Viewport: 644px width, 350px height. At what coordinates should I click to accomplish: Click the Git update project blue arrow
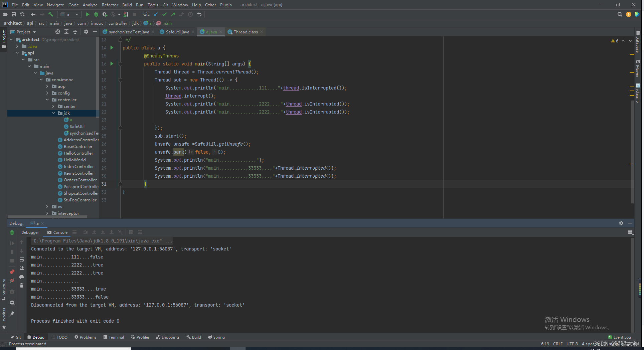pyautogui.click(x=156, y=14)
